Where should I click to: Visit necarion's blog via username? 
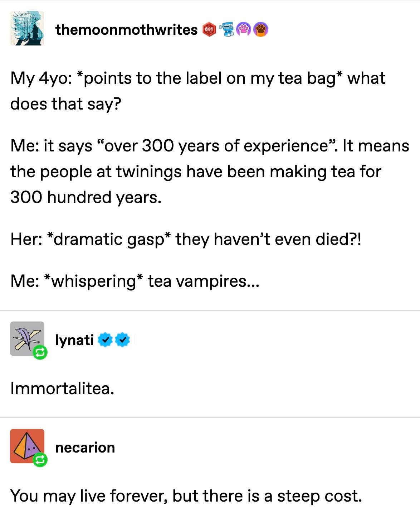point(85,448)
